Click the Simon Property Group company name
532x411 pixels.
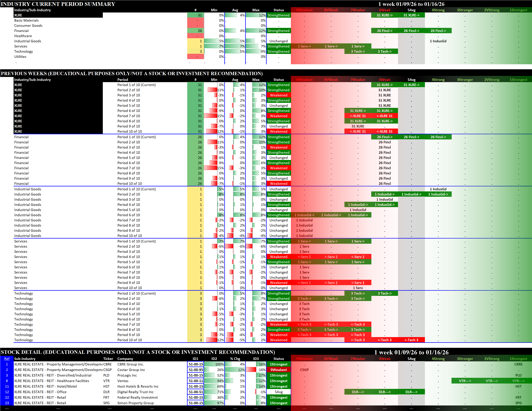click(135, 403)
